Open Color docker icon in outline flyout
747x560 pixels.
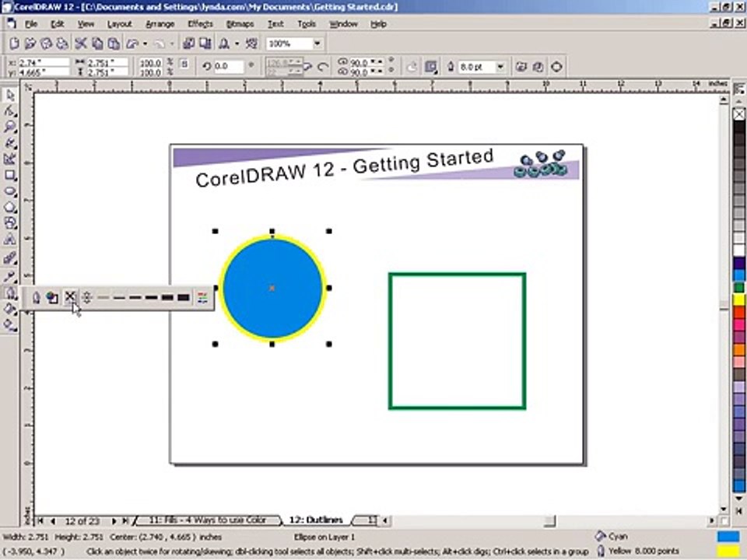point(202,298)
